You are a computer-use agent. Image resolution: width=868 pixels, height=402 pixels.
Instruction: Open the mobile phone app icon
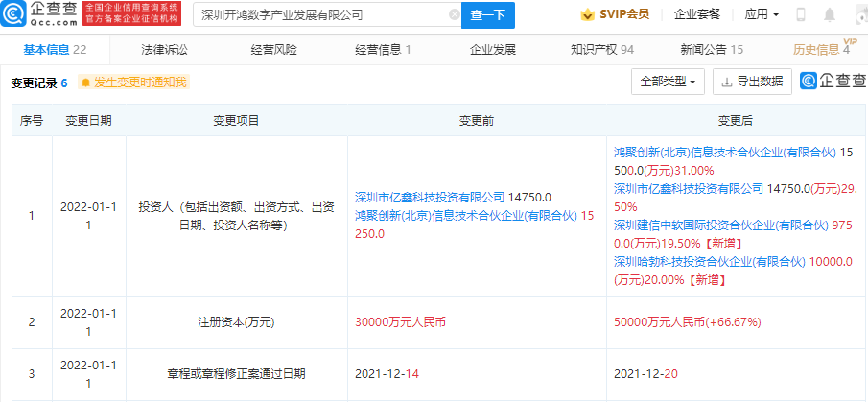pos(801,15)
